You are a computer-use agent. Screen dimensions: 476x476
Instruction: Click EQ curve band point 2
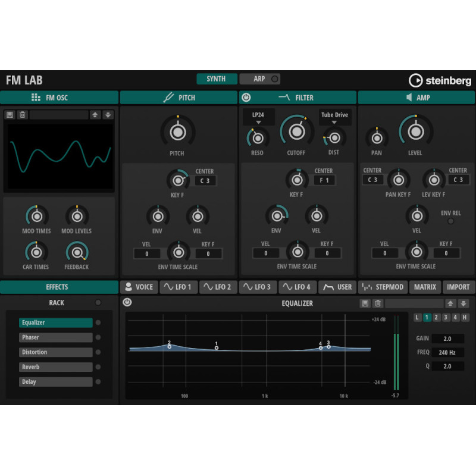point(170,347)
